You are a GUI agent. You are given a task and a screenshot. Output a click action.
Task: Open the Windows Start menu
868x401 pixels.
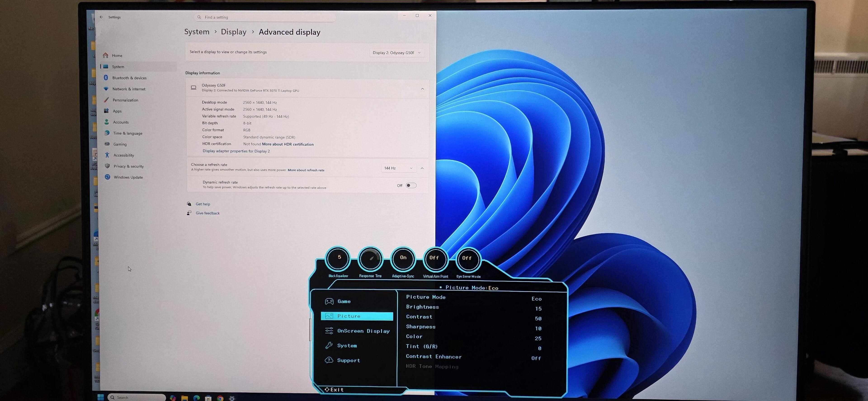click(x=100, y=397)
